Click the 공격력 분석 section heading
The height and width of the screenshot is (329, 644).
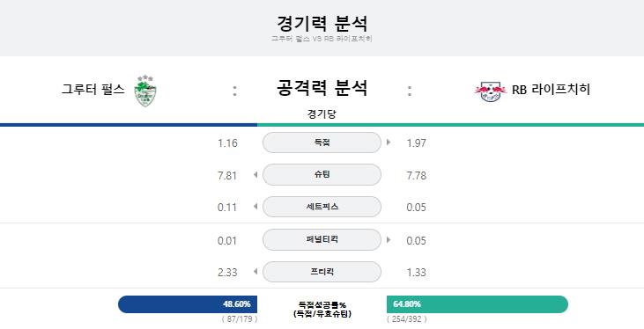(322, 88)
